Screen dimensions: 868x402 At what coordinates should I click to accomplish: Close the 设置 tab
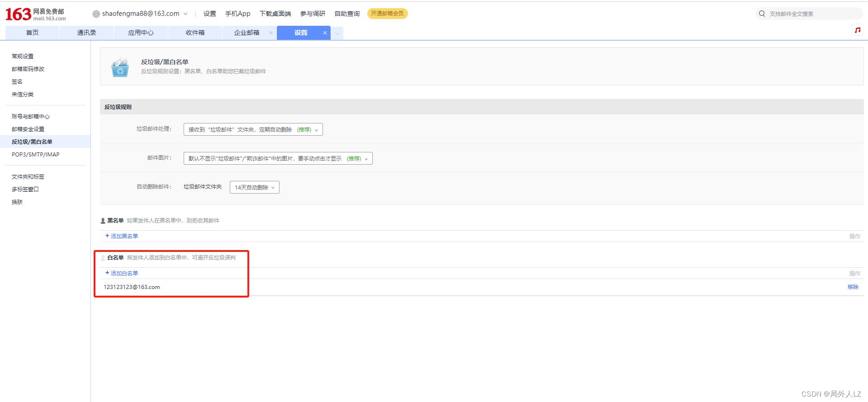(325, 33)
